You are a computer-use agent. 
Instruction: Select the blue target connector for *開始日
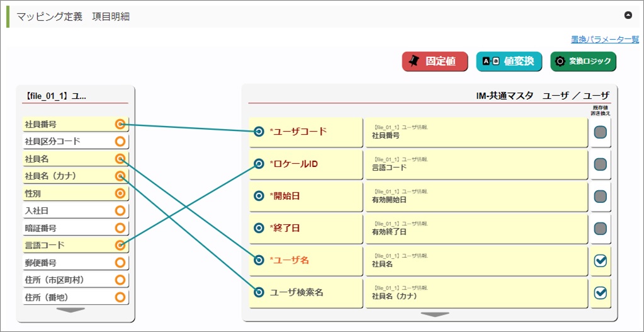(258, 196)
